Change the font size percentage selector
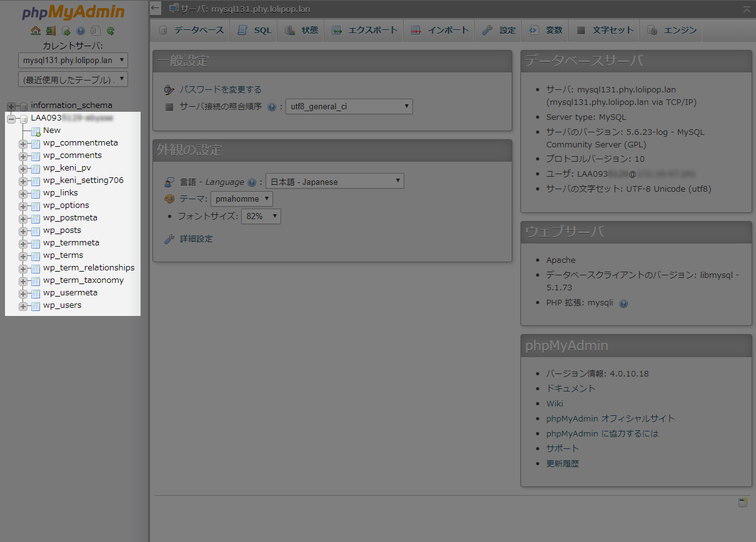 [261, 215]
